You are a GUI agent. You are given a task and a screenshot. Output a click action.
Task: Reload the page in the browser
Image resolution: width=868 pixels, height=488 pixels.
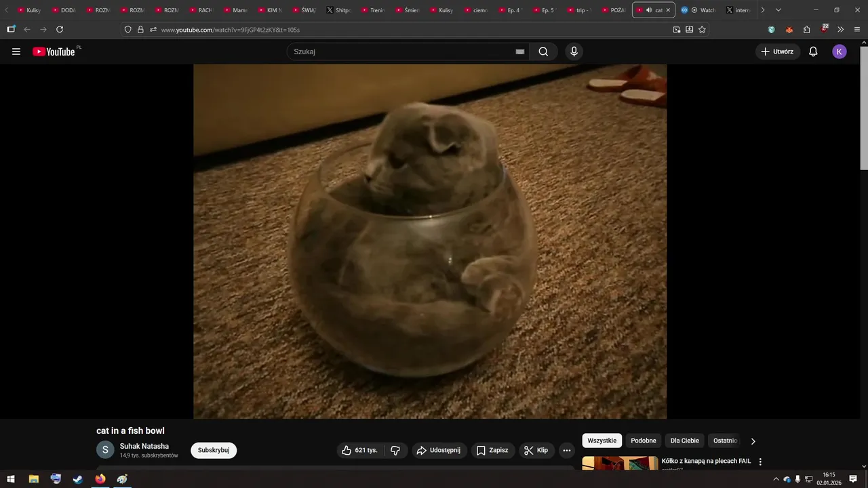pos(60,30)
